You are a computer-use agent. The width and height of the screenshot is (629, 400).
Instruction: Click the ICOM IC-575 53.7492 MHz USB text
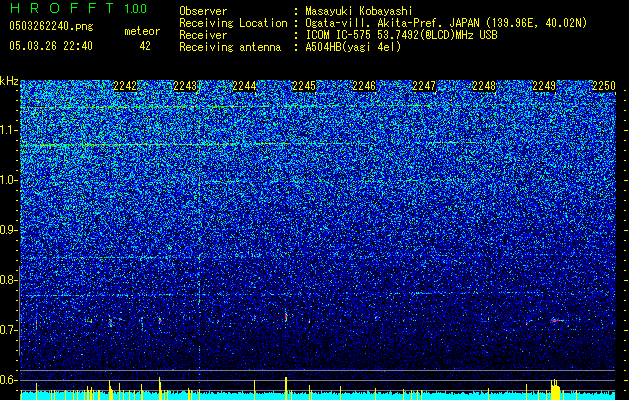401,35
